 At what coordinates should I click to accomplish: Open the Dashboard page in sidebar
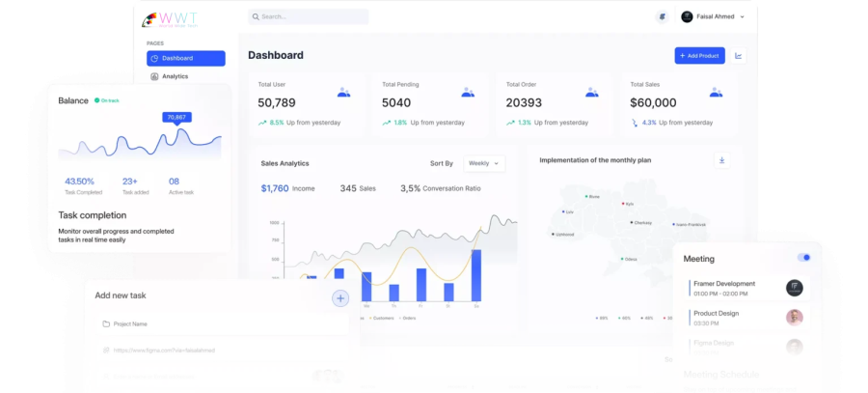click(186, 58)
